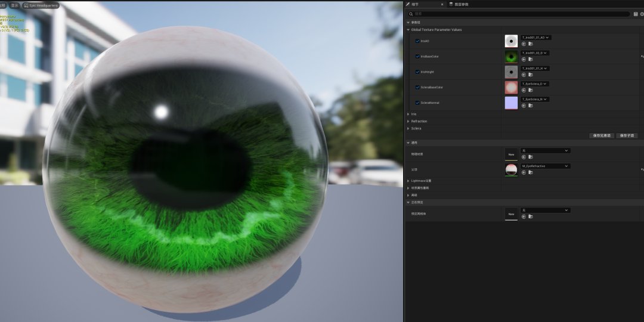This screenshot has height=322, width=644.
Task: Expand the 材质属性重载 section
Action: [408, 188]
